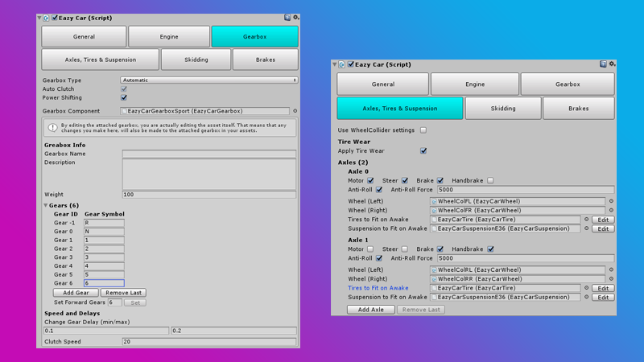Click Set forward gears button

click(135, 302)
